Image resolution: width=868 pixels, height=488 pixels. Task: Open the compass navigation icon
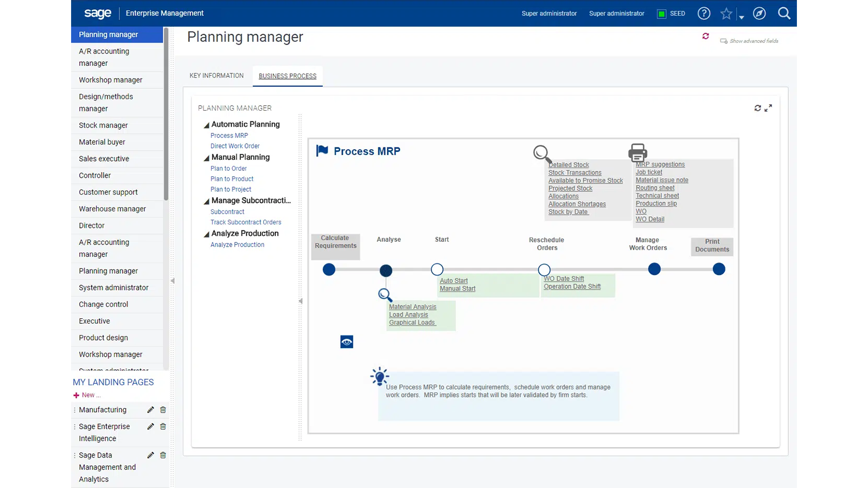point(759,14)
